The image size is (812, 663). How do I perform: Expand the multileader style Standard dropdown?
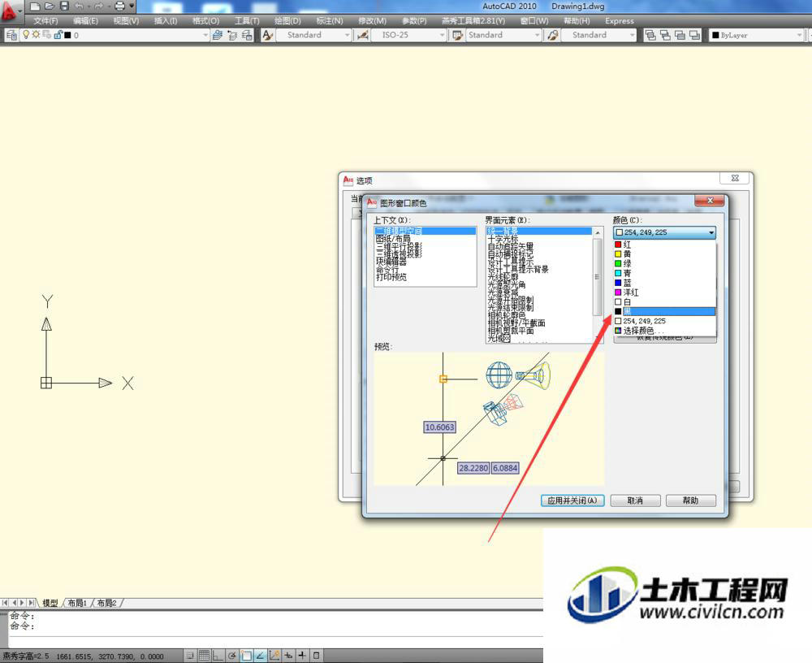633,35
